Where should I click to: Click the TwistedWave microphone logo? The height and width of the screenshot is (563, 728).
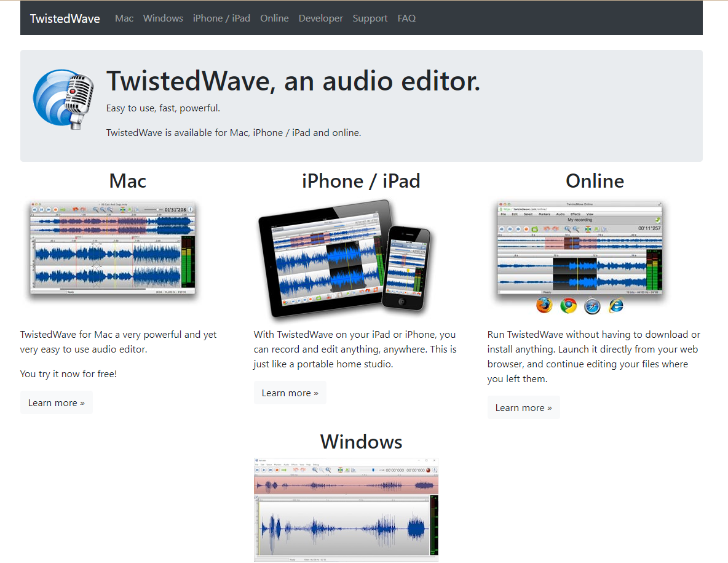pyautogui.click(x=63, y=98)
